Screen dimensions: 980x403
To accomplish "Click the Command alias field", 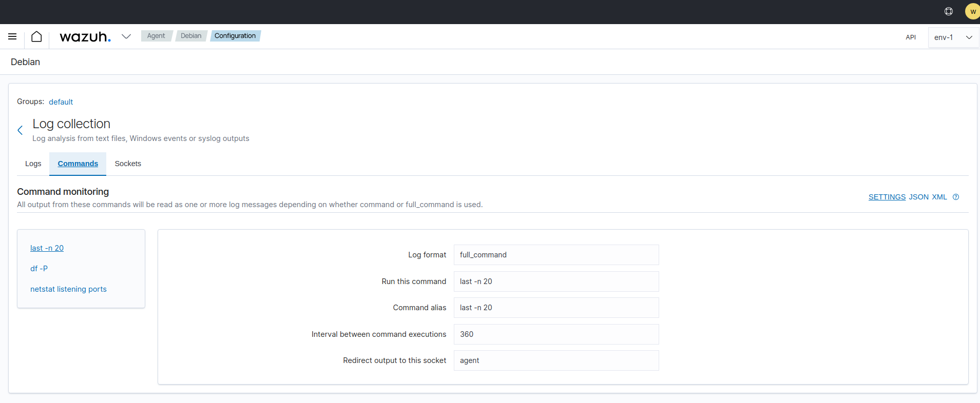I will 556,308.
